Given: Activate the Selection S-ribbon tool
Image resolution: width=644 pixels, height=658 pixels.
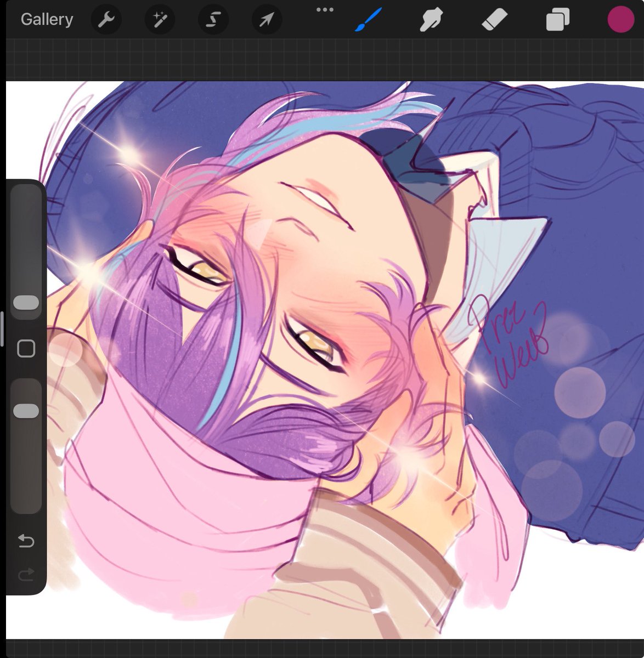Looking at the screenshot, I should click(213, 20).
